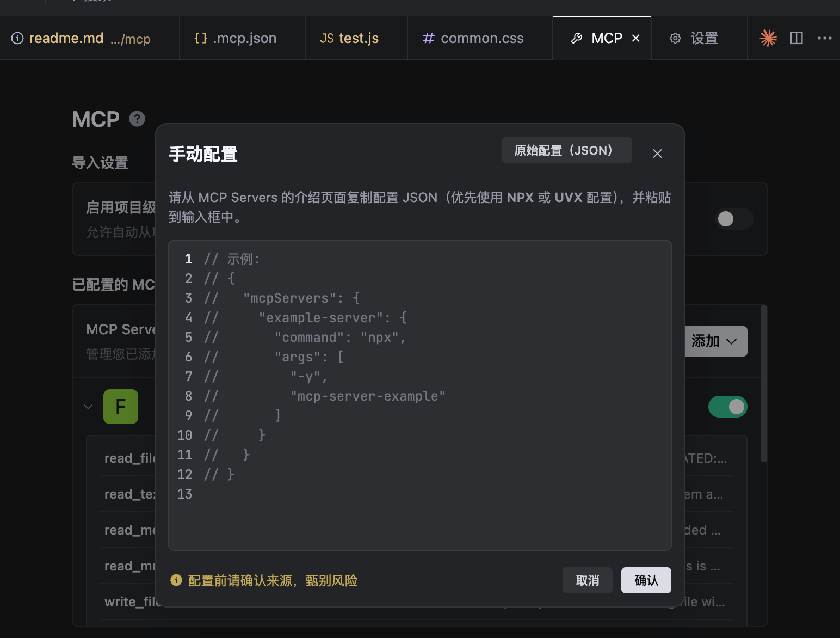
Task: Click the info icon on the readme.md tab
Action: point(17,38)
